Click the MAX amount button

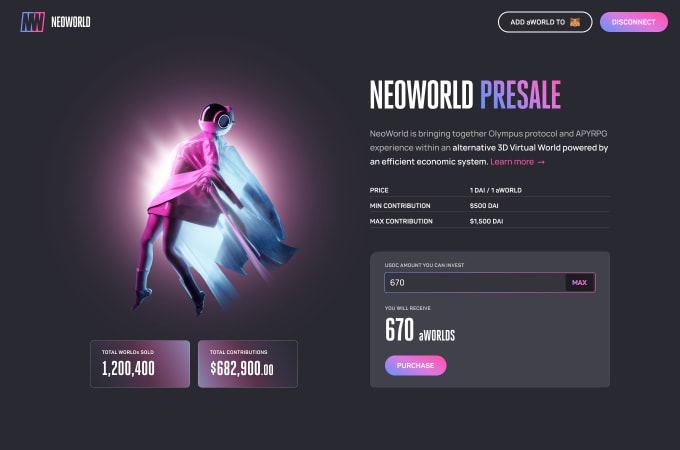click(579, 283)
